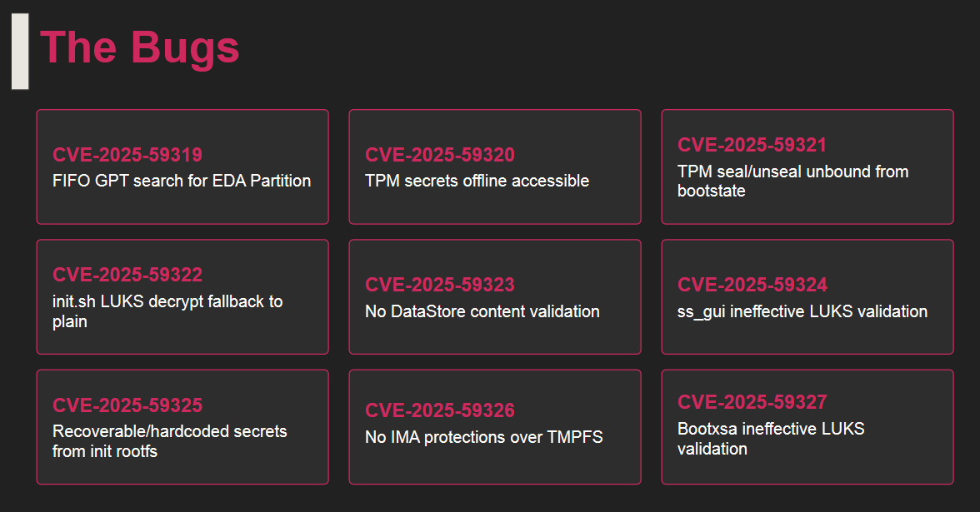
Task: Click the white accent bar beside title
Action: [20, 52]
